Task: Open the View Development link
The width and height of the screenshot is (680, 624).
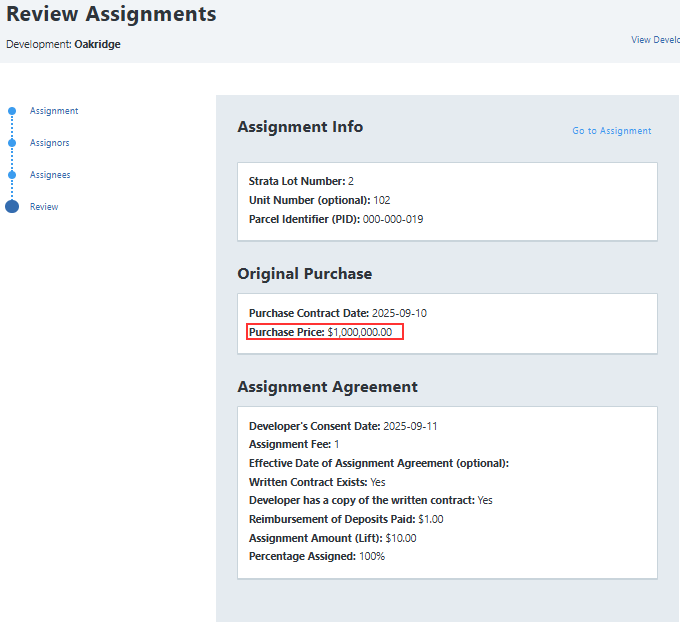Action: coord(655,40)
